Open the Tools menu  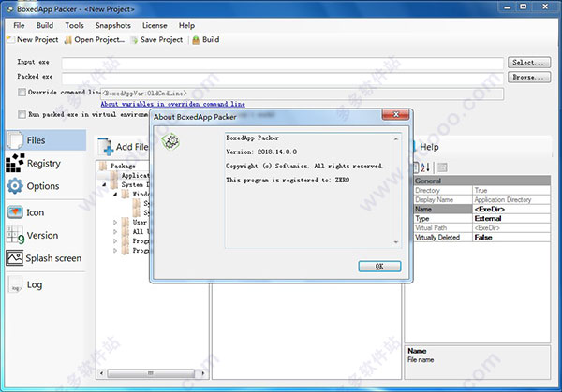point(74,25)
